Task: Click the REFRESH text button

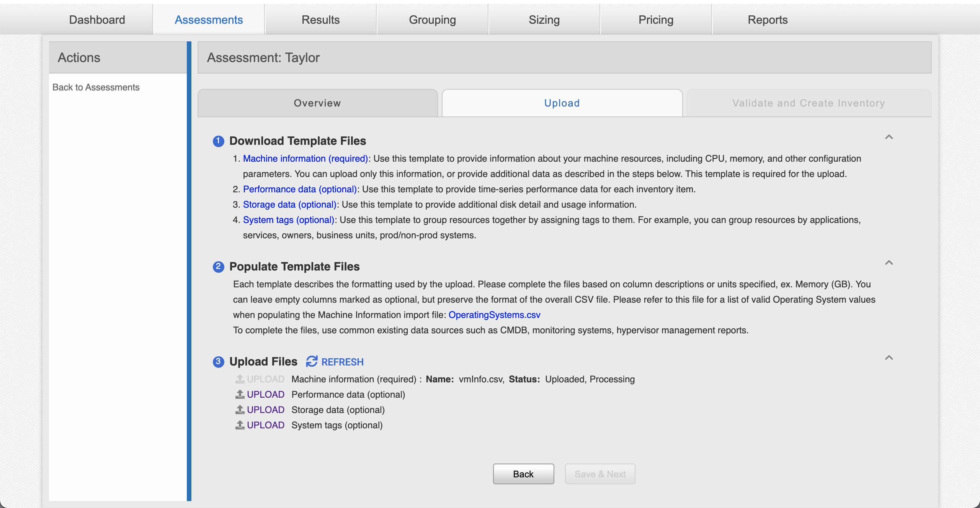Action: 343,362
